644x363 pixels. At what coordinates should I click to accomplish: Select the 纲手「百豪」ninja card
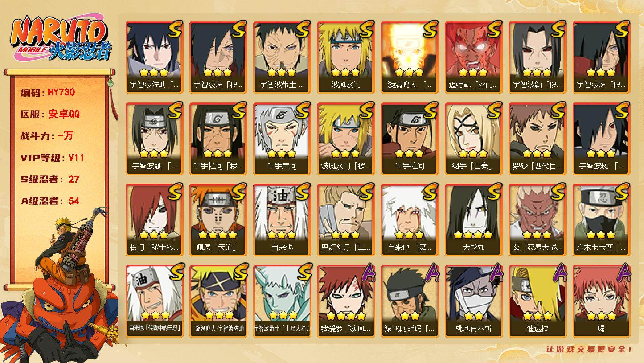click(473, 139)
